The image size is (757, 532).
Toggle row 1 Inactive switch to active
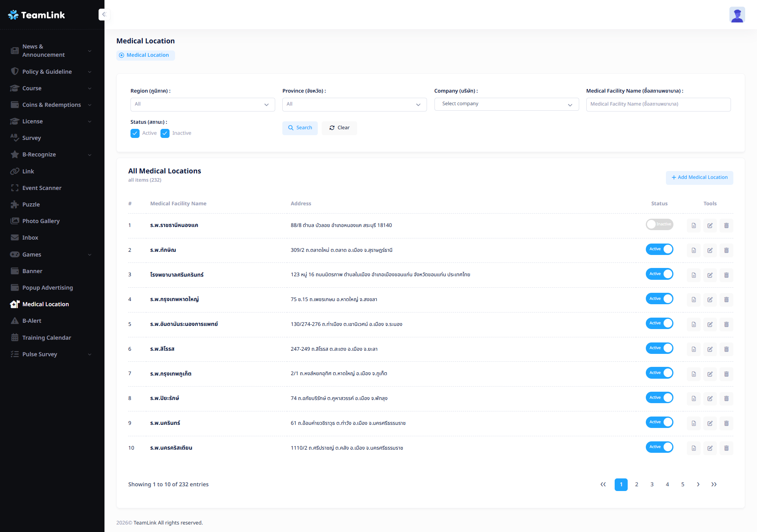click(659, 224)
